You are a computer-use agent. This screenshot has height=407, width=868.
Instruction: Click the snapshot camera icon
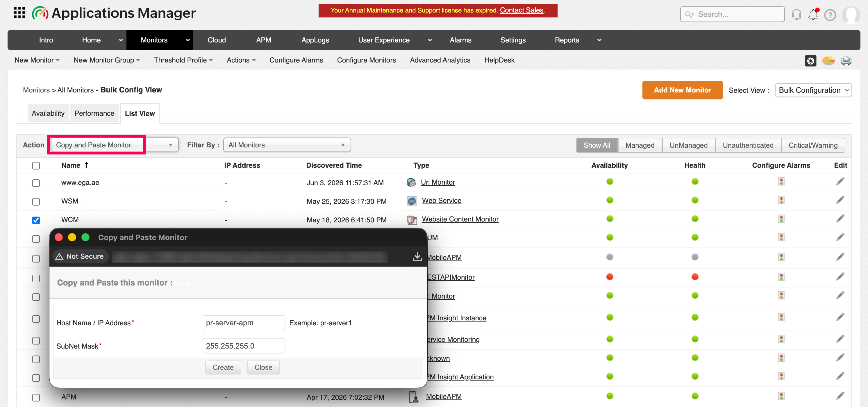(x=810, y=61)
